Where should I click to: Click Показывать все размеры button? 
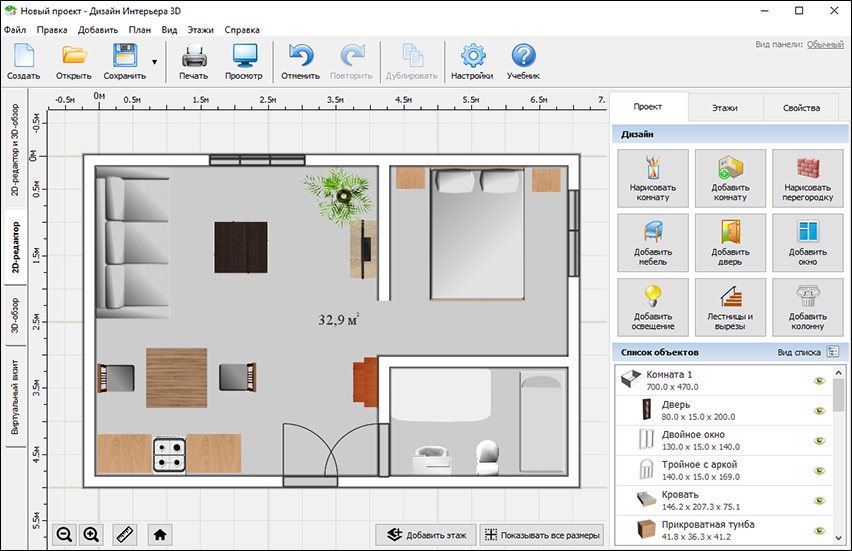(x=542, y=535)
